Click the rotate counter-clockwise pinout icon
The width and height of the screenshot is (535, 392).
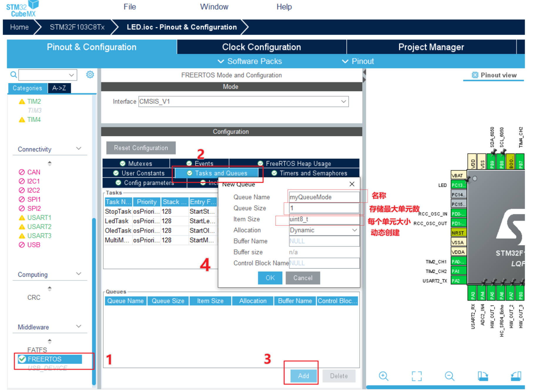pos(516,376)
